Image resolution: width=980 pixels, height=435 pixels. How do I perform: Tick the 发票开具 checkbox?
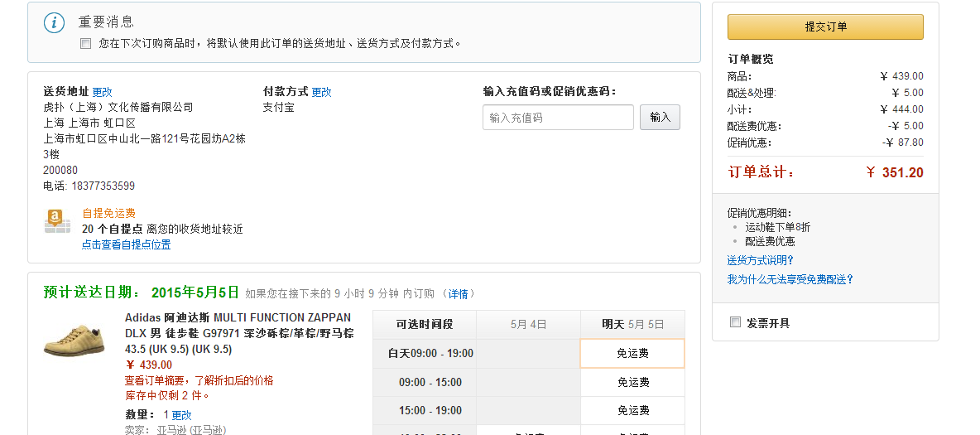736,323
